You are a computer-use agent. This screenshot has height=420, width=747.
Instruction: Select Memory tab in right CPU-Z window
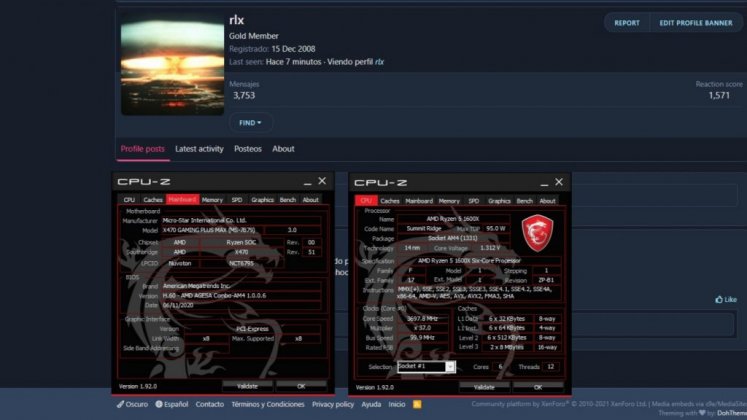point(449,201)
